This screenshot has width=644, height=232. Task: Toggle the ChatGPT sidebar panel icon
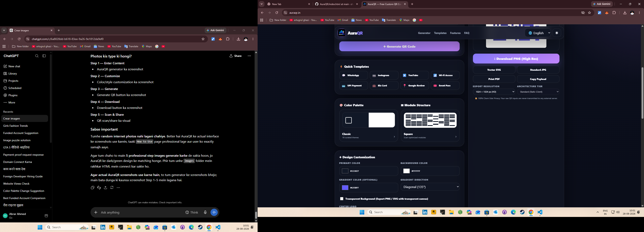pos(44,56)
